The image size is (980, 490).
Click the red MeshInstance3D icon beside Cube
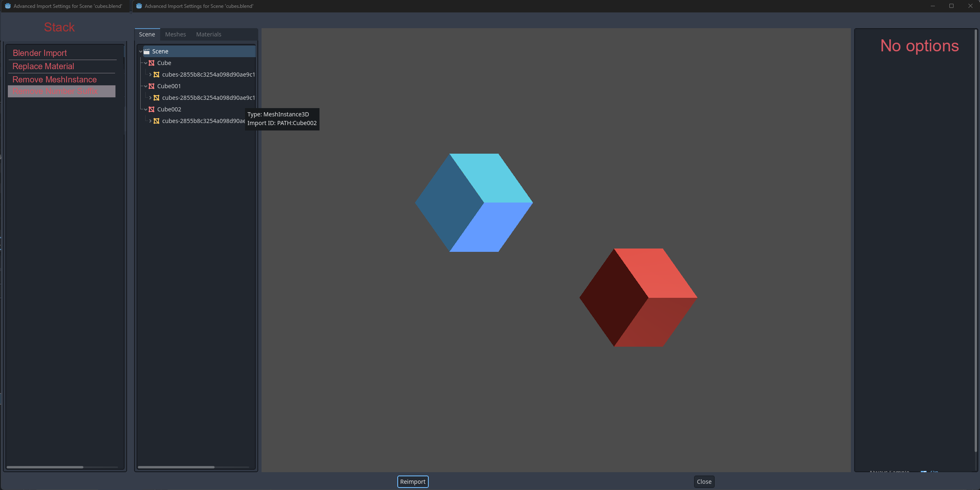tap(151, 63)
